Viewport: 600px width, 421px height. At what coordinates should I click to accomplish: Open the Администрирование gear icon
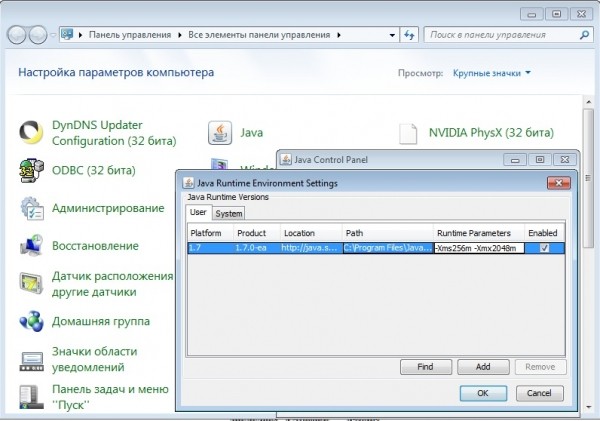(x=32, y=208)
